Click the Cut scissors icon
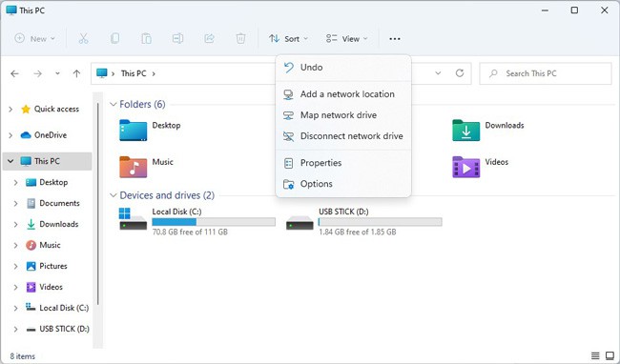Screen dimensions: 620x364 point(83,39)
